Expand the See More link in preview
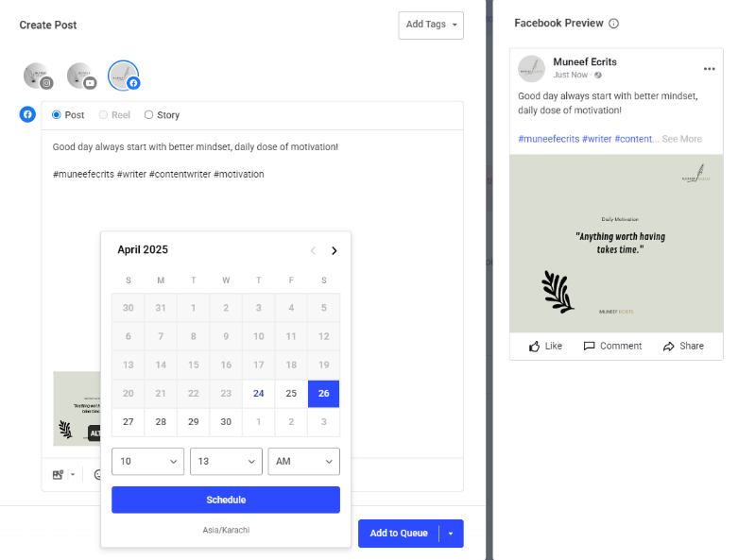The image size is (738, 560). click(681, 139)
